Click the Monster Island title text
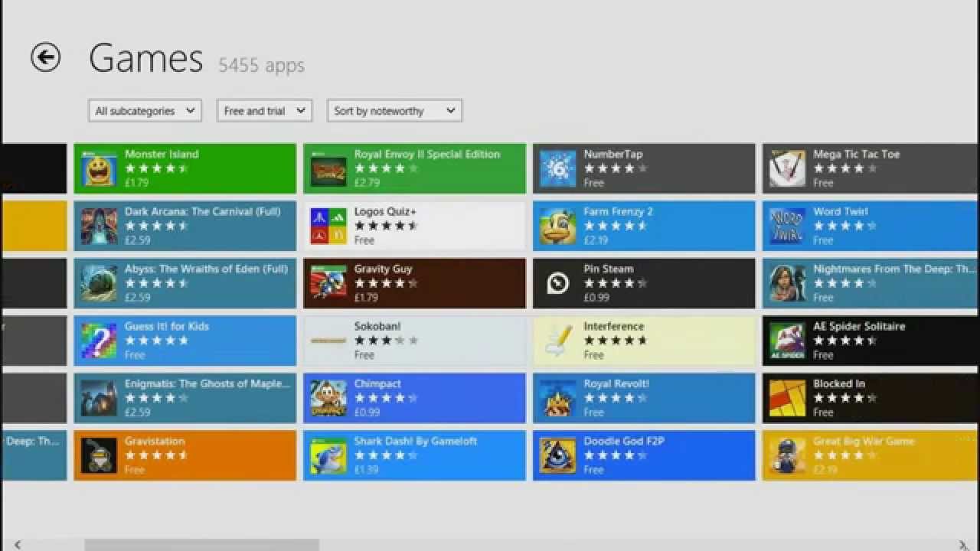Viewport: 980px width, 551px height. pyautogui.click(x=162, y=154)
